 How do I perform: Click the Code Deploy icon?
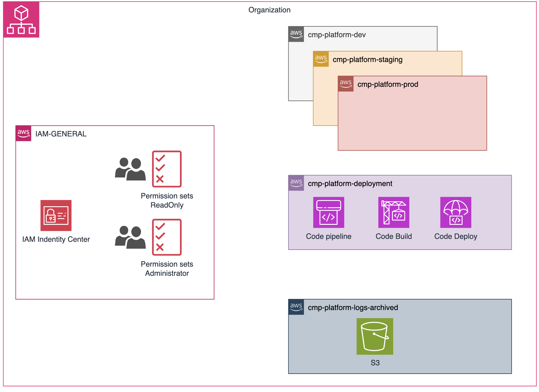point(455,212)
